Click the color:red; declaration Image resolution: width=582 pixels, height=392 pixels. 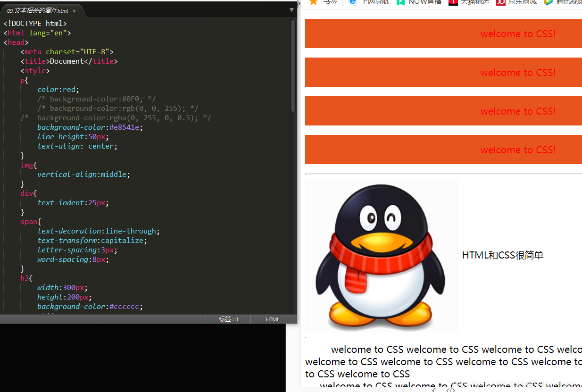tap(58, 90)
